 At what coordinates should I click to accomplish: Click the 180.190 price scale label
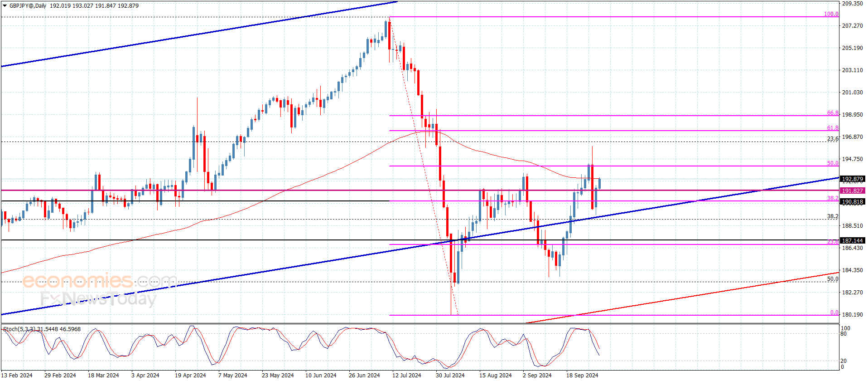(852, 315)
